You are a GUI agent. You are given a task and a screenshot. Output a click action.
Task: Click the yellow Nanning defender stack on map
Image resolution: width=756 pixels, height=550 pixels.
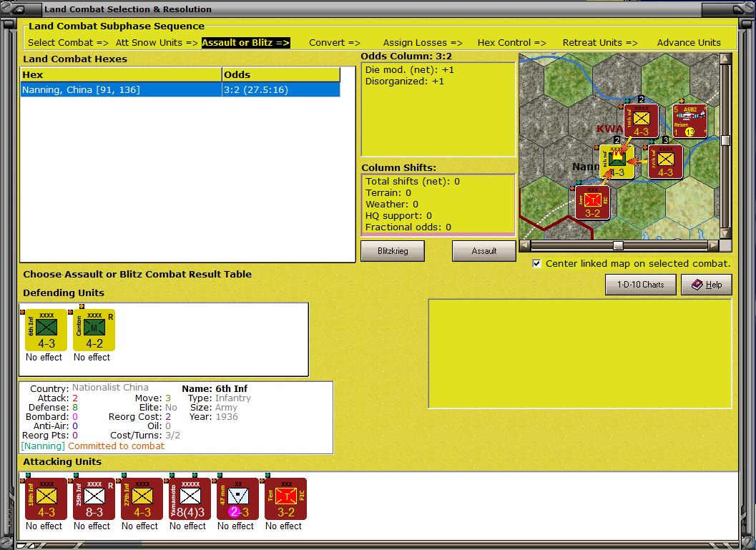tap(617, 162)
